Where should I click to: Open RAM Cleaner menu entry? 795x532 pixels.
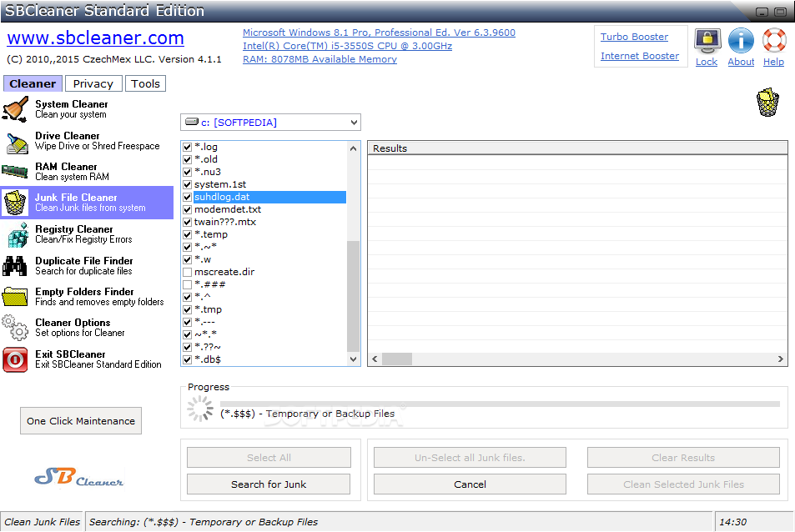(88, 171)
